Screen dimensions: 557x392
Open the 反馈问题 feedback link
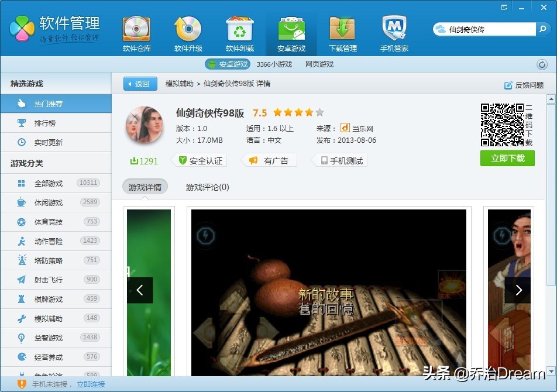[x=525, y=84]
